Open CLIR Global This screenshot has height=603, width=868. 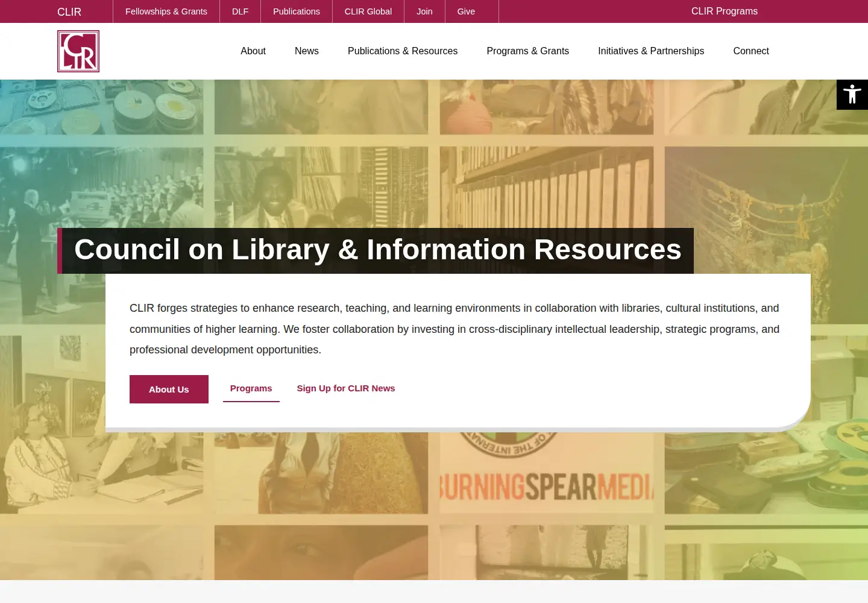pos(368,11)
